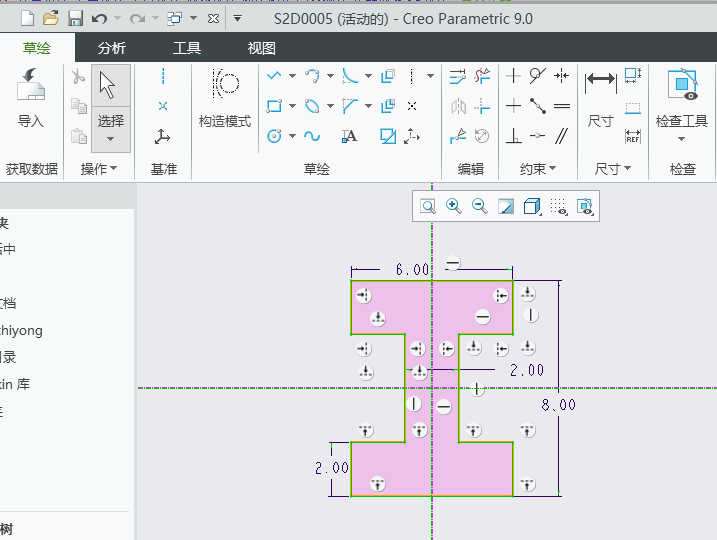Click Zoom In in graphics toolbar
The height and width of the screenshot is (540, 717).
pos(454,206)
